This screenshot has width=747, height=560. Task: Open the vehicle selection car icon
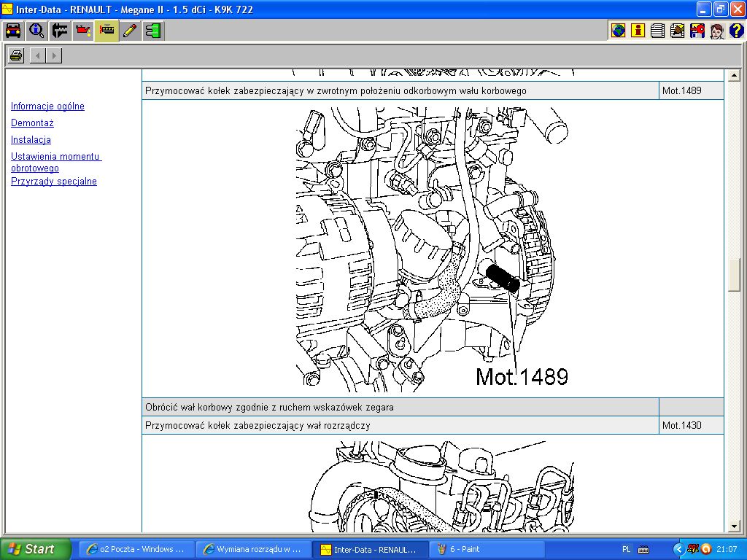[x=13, y=31]
